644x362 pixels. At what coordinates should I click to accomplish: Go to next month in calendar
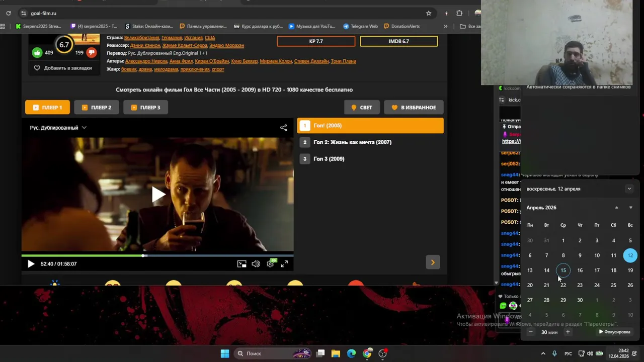(x=630, y=208)
